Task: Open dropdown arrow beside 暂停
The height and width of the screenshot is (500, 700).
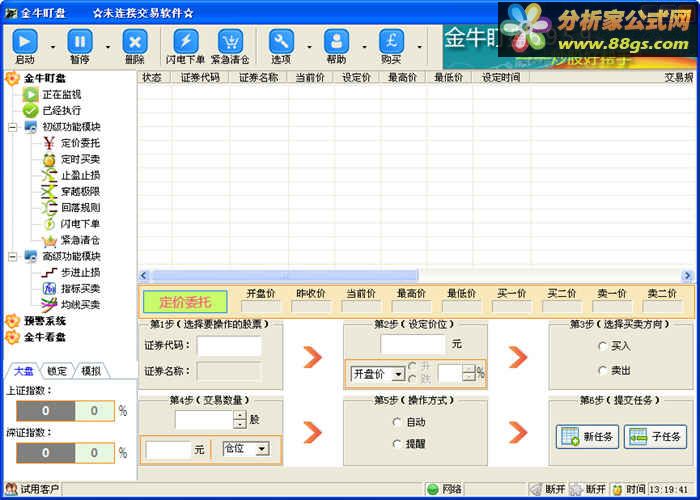Action: coord(108,46)
